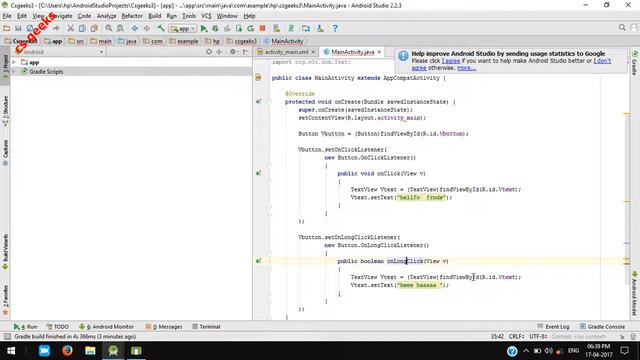Click the 'more...' link in notification
Viewport: 640px width, 360px height.
click(466, 68)
